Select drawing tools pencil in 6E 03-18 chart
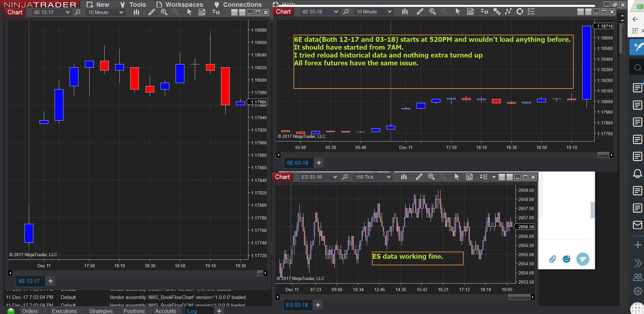This screenshot has height=314, width=644. (420, 12)
